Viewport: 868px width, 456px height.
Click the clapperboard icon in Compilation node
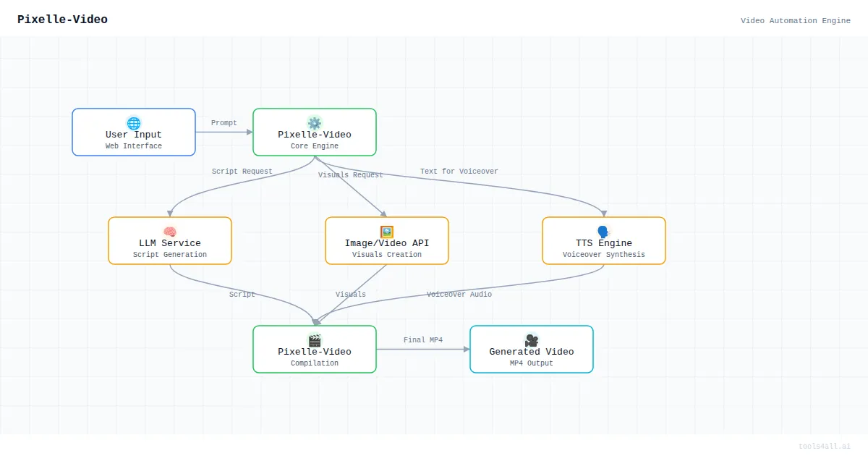coord(315,340)
